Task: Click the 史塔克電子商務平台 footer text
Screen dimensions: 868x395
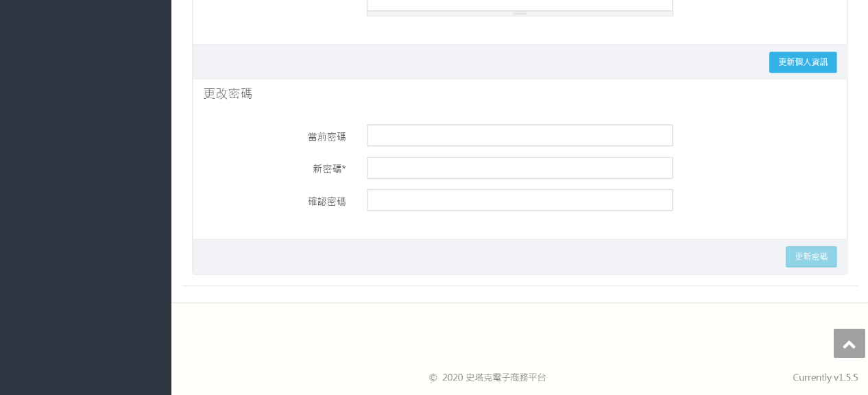Action: (x=505, y=377)
